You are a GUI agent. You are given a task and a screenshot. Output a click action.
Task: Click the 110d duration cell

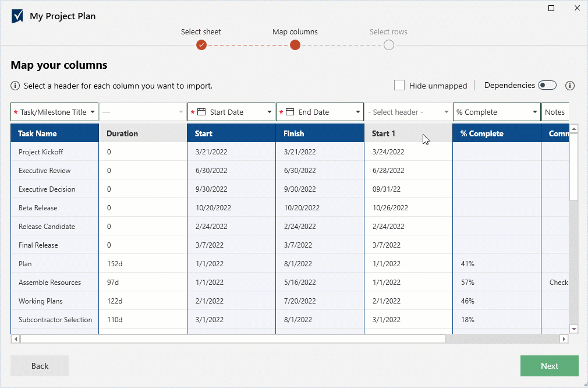tap(143, 320)
